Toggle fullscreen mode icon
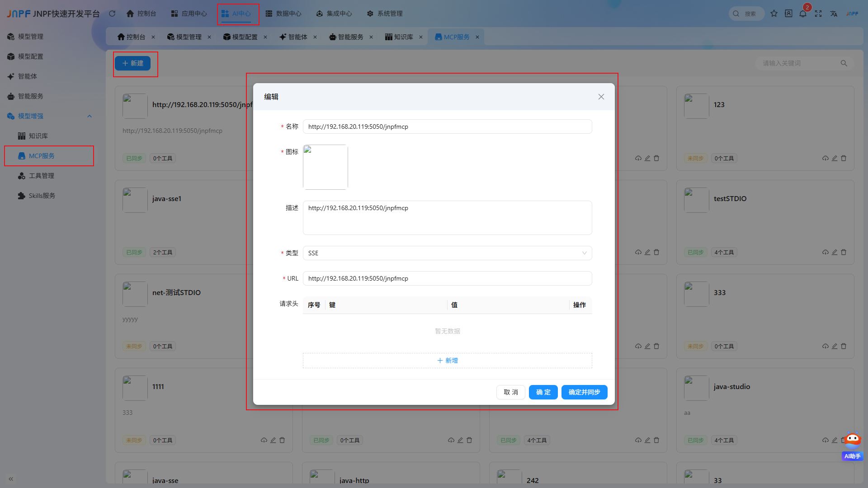 (818, 14)
